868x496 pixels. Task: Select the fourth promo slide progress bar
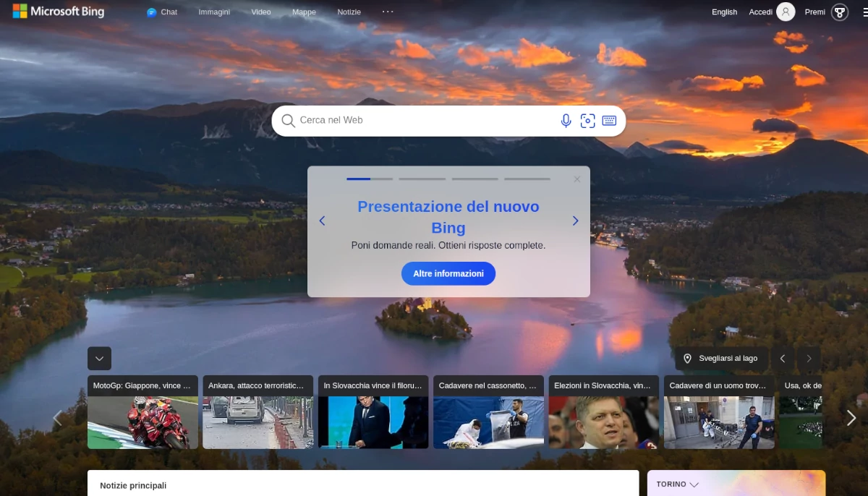pos(527,179)
